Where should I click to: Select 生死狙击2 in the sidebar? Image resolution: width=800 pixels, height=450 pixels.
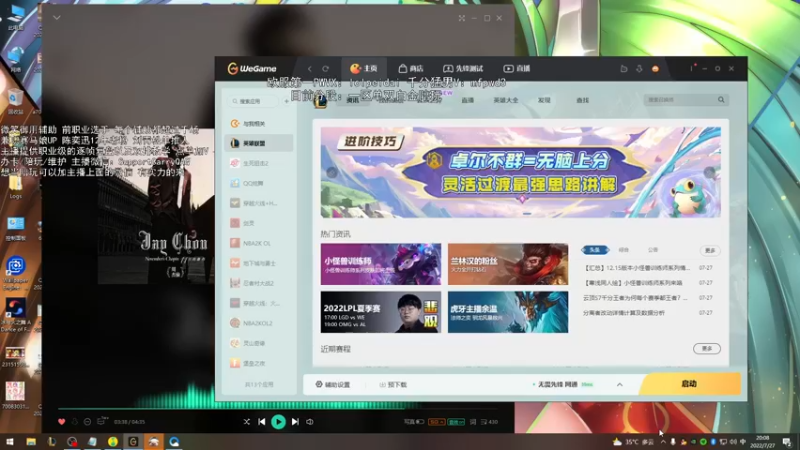point(259,163)
